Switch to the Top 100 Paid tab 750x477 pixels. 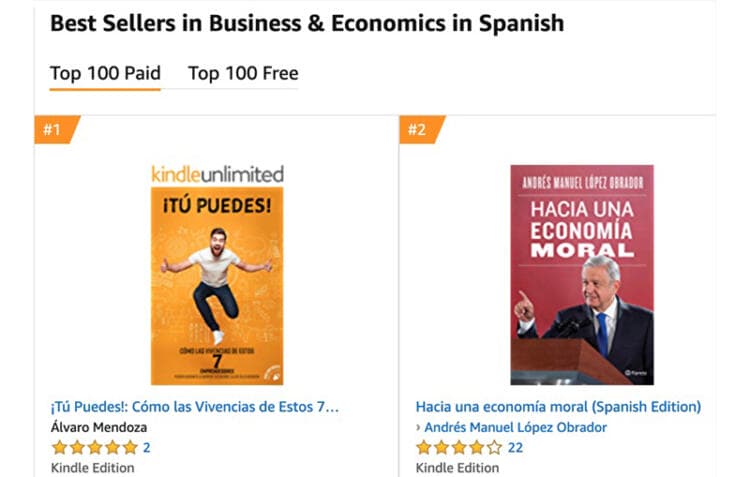click(104, 73)
